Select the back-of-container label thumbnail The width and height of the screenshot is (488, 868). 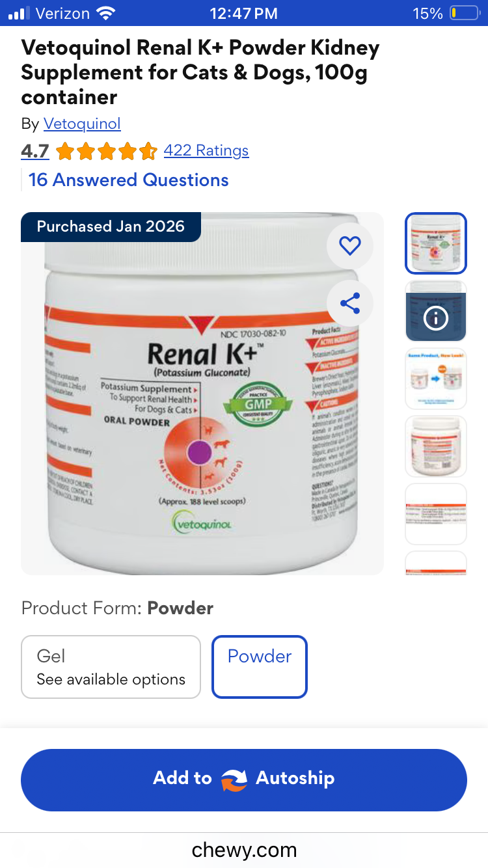pyautogui.click(x=436, y=446)
